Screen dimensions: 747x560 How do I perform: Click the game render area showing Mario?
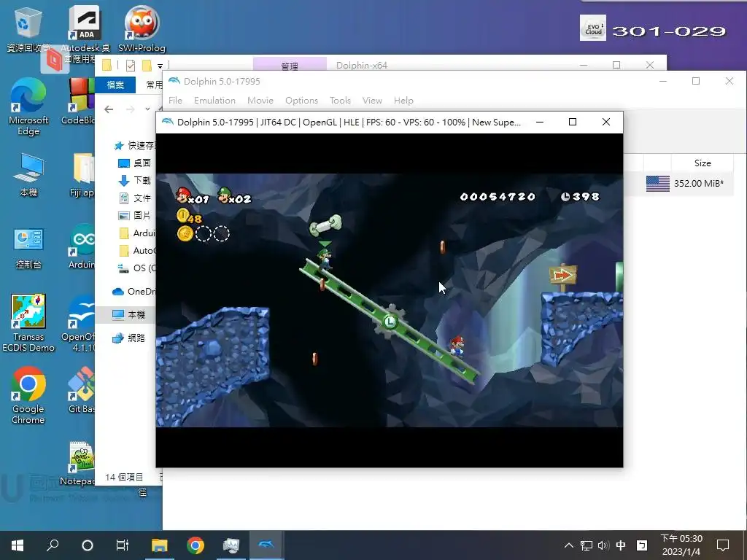pyautogui.click(x=390, y=300)
